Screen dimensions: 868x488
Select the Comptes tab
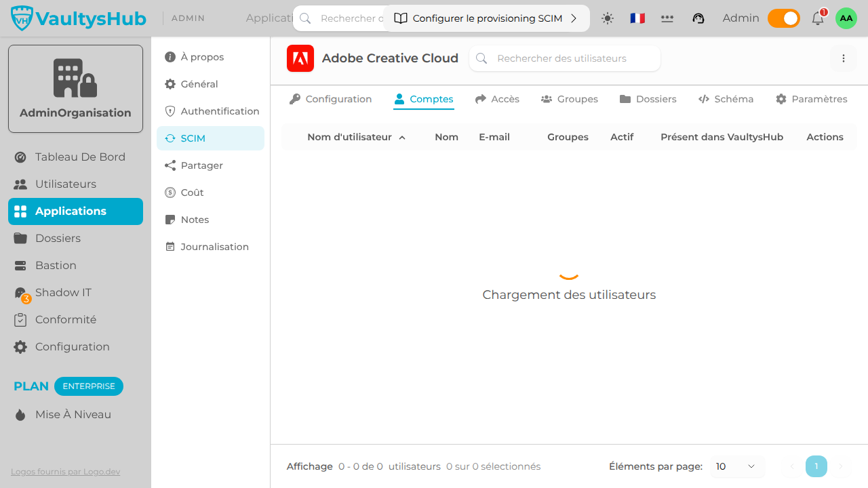(x=424, y=99)
